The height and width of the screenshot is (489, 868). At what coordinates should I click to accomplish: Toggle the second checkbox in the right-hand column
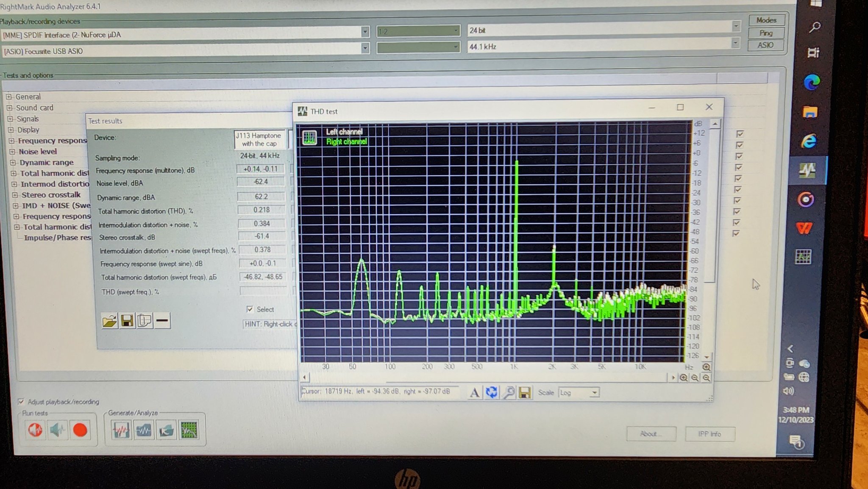click(x=740, y=145)
